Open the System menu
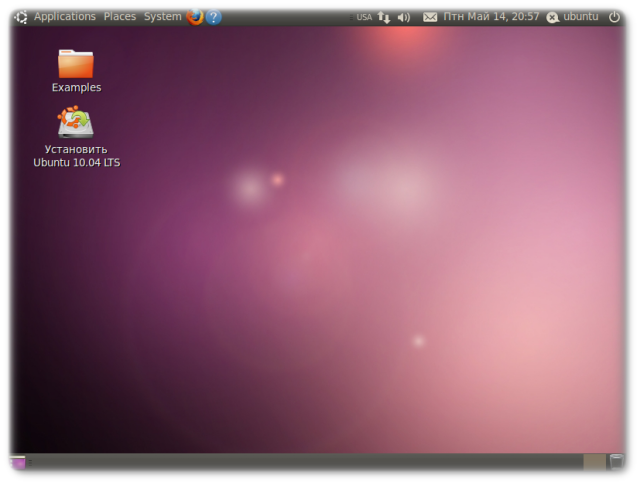The image size is (640, 485). 162,16
